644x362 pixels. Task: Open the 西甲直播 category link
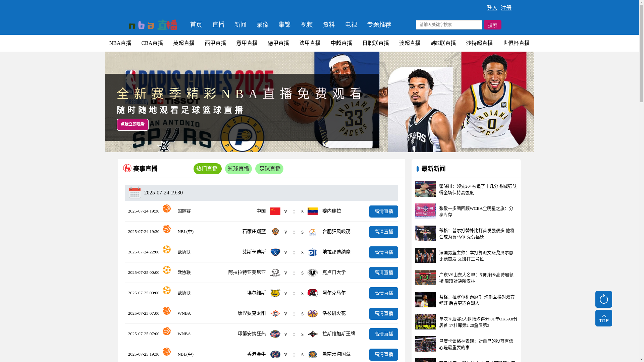coord(215,43)
